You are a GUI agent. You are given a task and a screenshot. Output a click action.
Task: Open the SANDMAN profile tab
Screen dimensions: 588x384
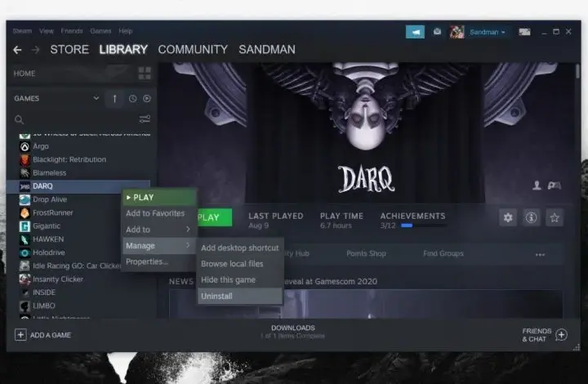[267, 50]
